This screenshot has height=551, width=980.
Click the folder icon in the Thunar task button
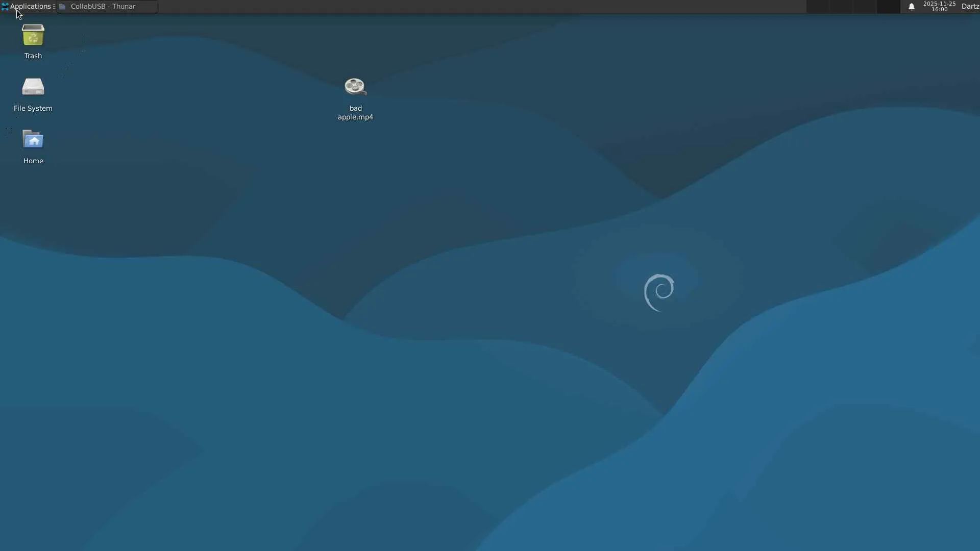(62, 7)
